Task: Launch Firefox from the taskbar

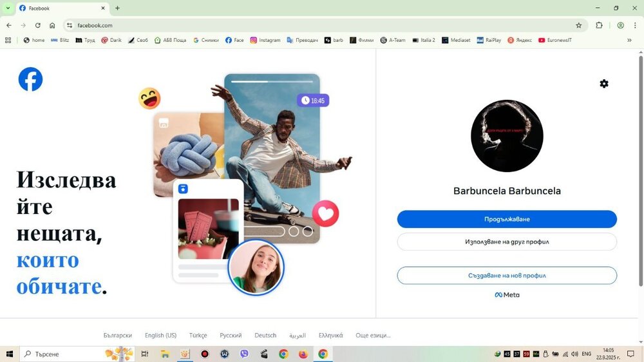Action: pyautogui.click(x=303, y=354)
